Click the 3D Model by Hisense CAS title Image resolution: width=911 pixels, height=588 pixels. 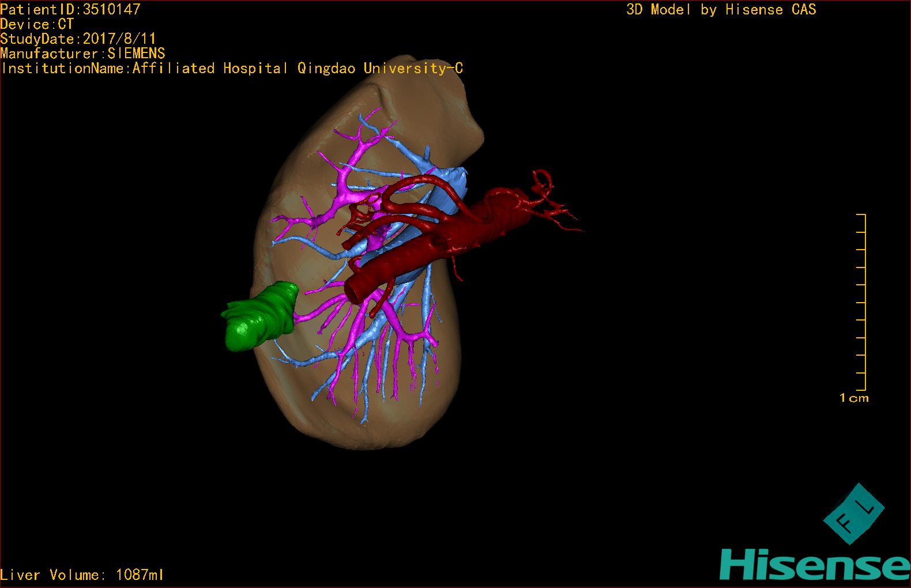coord(721,10)
